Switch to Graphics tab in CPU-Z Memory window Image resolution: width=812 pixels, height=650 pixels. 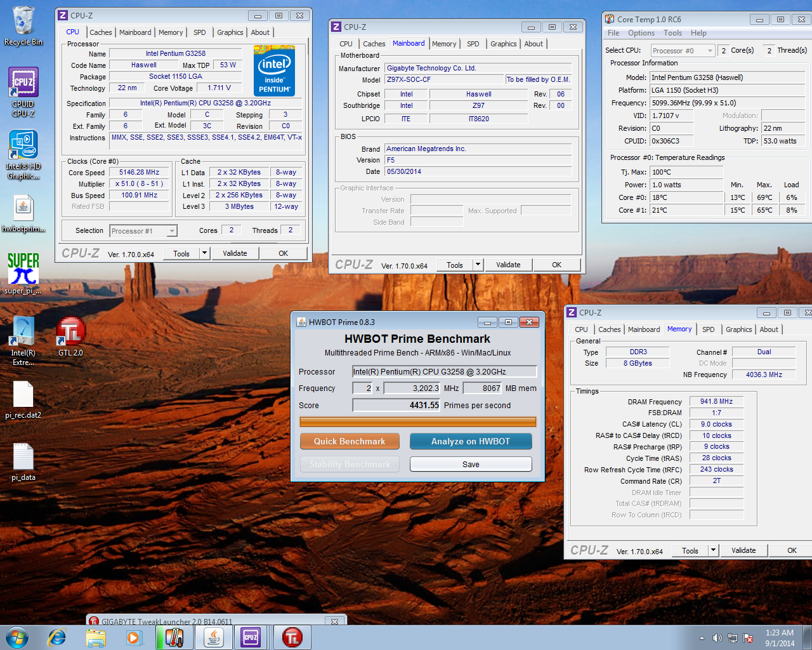click(739, 329)
